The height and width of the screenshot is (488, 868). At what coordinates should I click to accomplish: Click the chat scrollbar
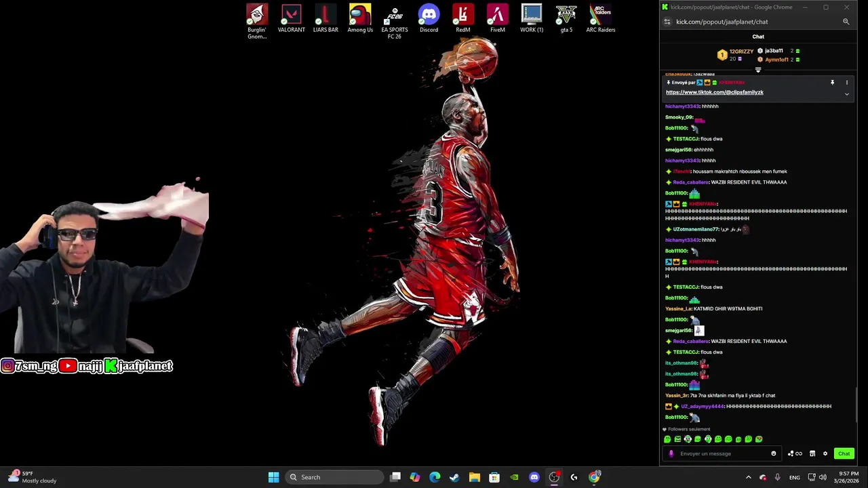point(856,405)
